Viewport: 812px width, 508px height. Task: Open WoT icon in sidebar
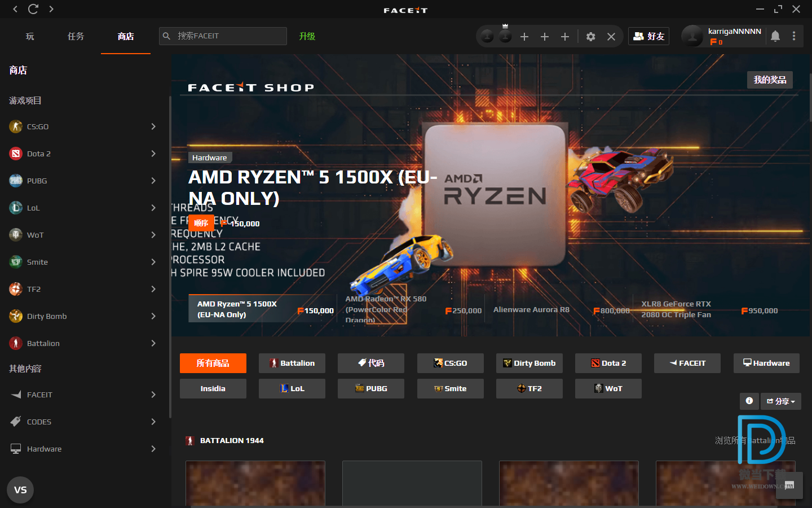[x=16, y=235]
